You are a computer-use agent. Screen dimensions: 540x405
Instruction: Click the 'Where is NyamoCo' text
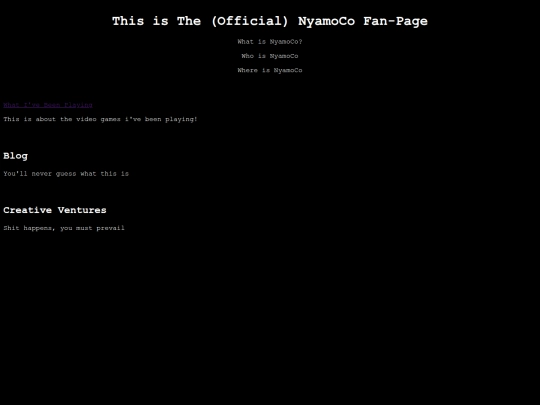pos(270,70)
